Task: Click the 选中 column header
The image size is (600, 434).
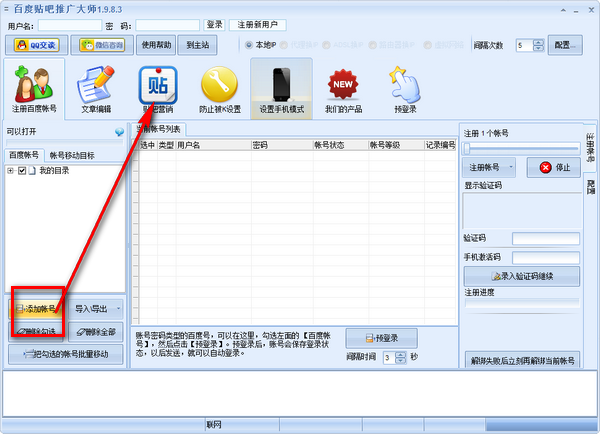Action: pyautogui.click(x=148, y=145)
